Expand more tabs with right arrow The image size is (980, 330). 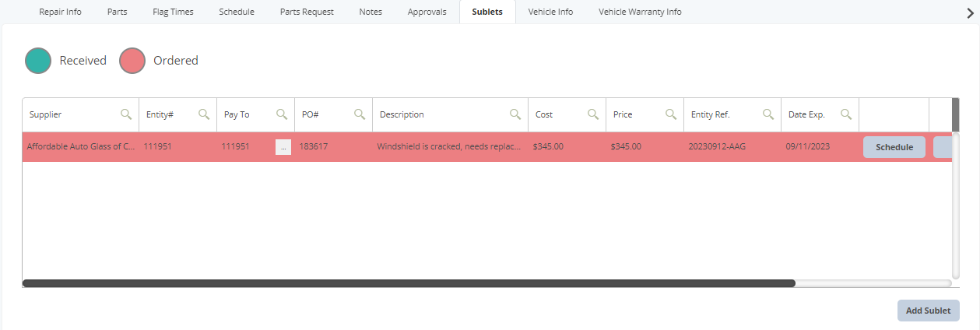(x=970, y=12)
